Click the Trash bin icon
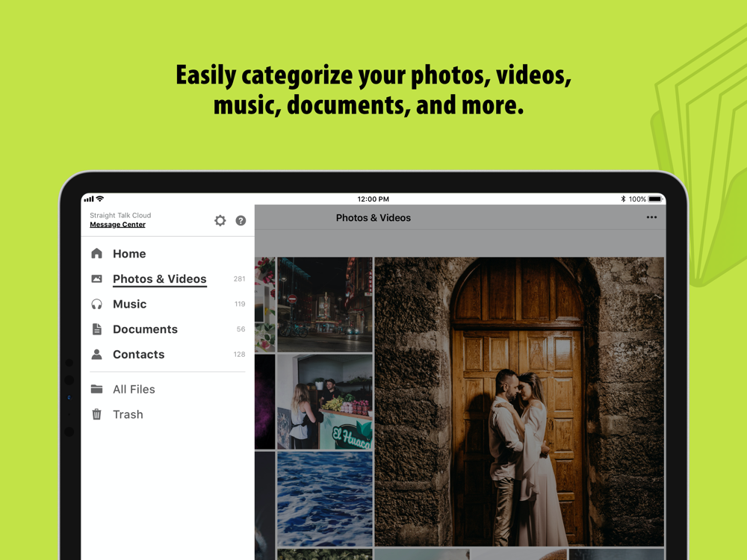This screenshot has width=747, height=560. tap(96, 414)
